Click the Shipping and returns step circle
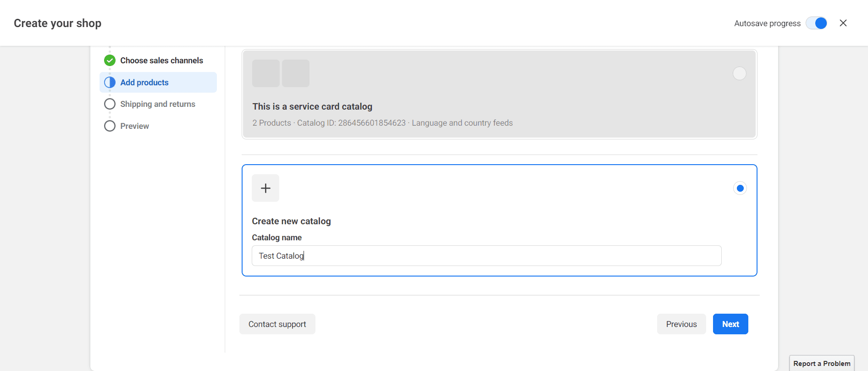868x371 pixels. (x=110, y=104)
